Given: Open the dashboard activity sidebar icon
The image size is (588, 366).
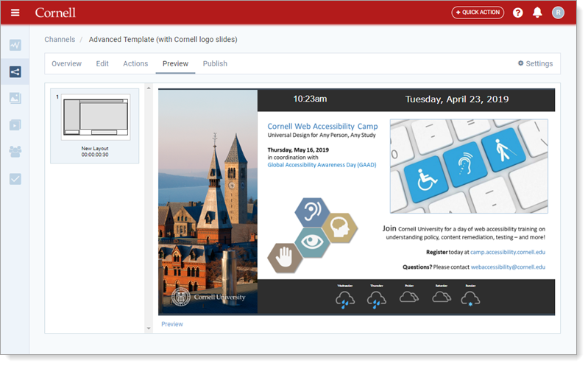Looking at the screenshot, I should pyautogui.click(x=15, y=45).
